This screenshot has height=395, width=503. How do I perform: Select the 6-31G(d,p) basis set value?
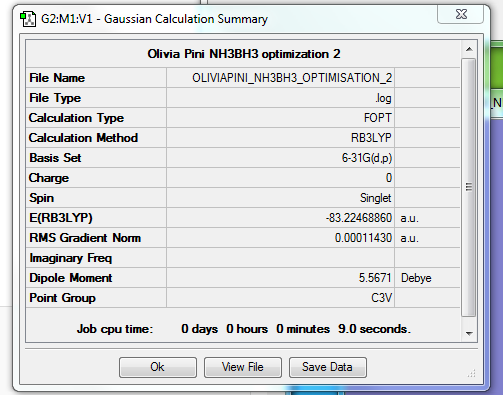point(367,158)
